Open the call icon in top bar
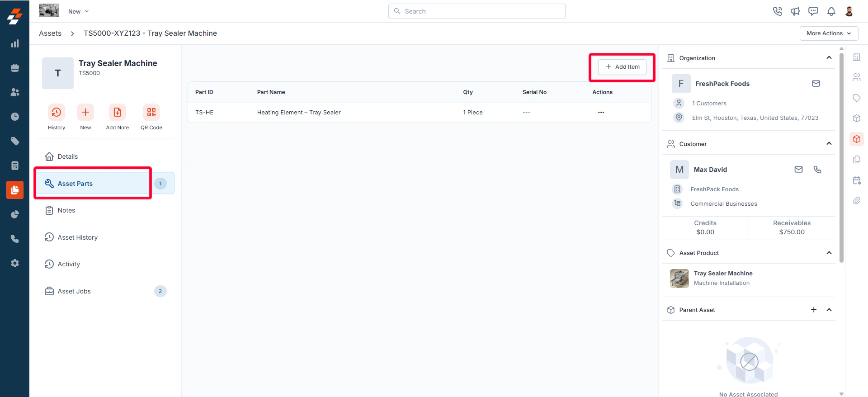The image size is (868, 397). (x=778, y=11)
